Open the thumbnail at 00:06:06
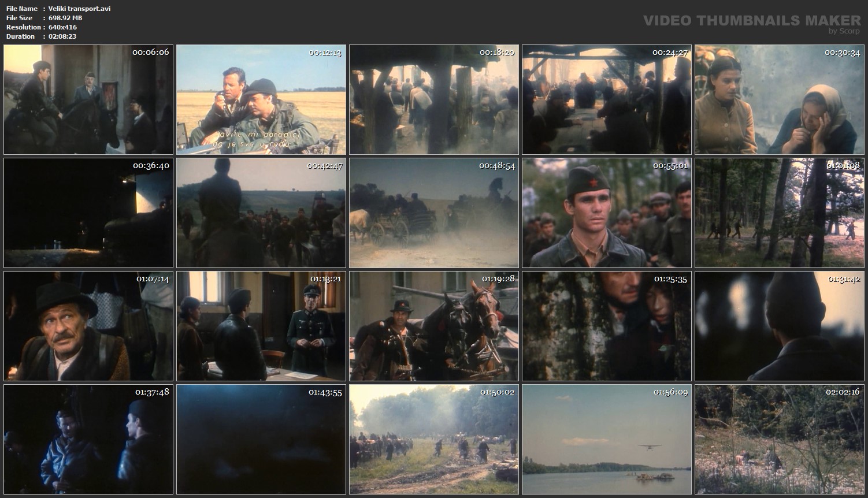The width and height of the screenshot is (868, 498). [88, 99]
